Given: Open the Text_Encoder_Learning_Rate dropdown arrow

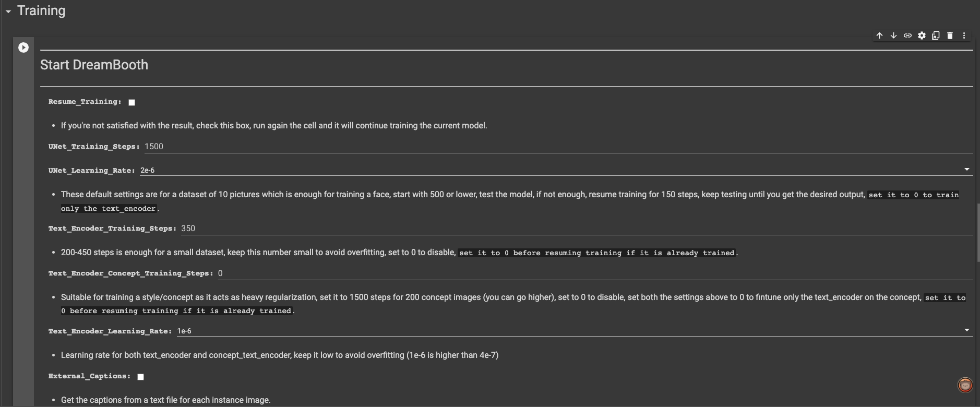Looking at the screenshot, I should [966, 330].
